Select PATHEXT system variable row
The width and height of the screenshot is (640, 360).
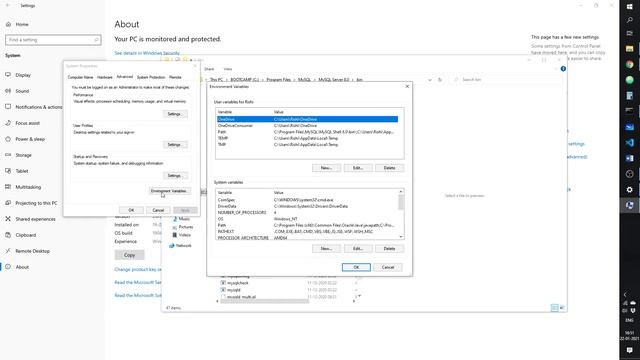307,231
